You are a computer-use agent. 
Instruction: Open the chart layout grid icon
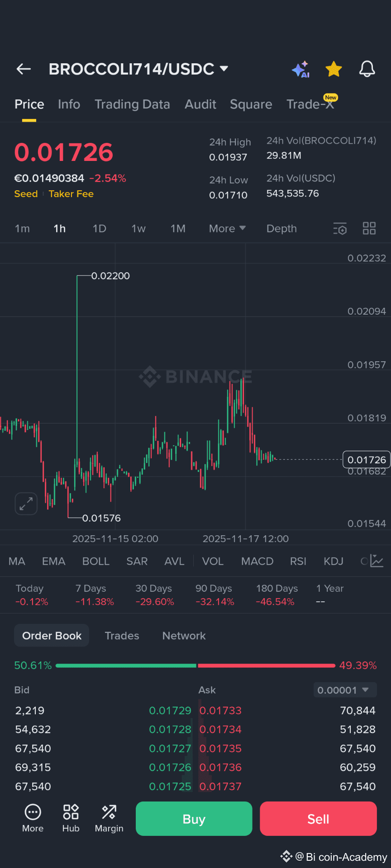(369, 228)
